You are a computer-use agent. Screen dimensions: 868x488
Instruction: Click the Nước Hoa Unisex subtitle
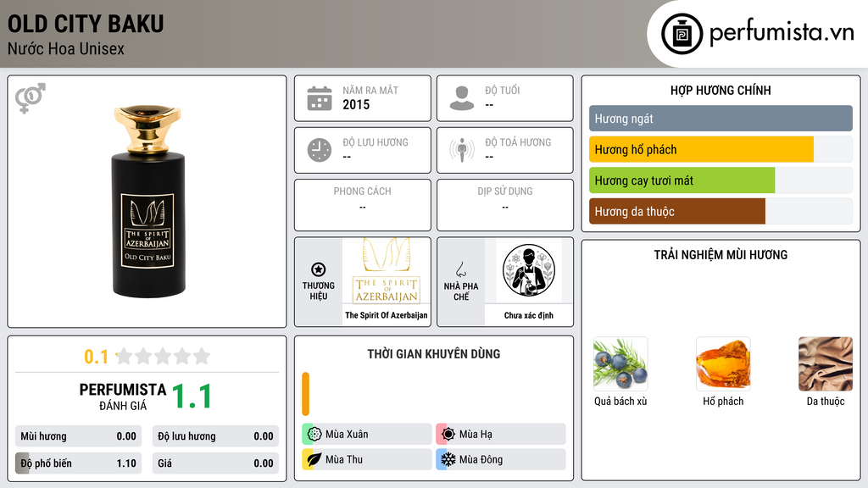66,48
